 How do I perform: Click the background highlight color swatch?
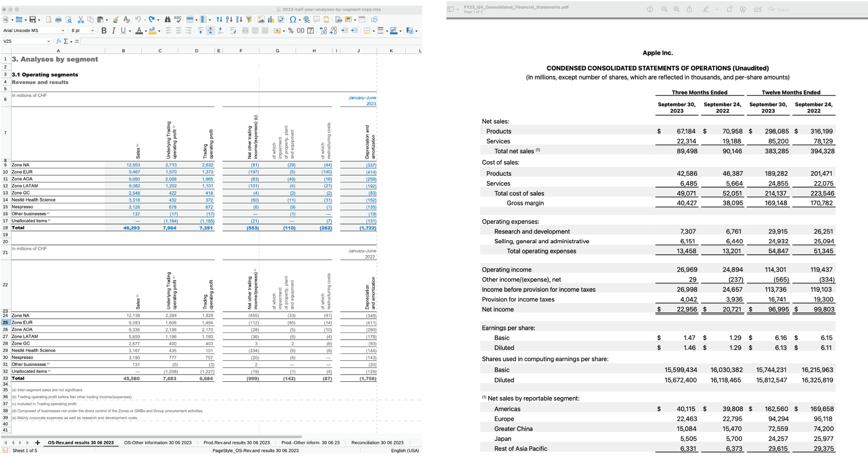tap(152, 30)
